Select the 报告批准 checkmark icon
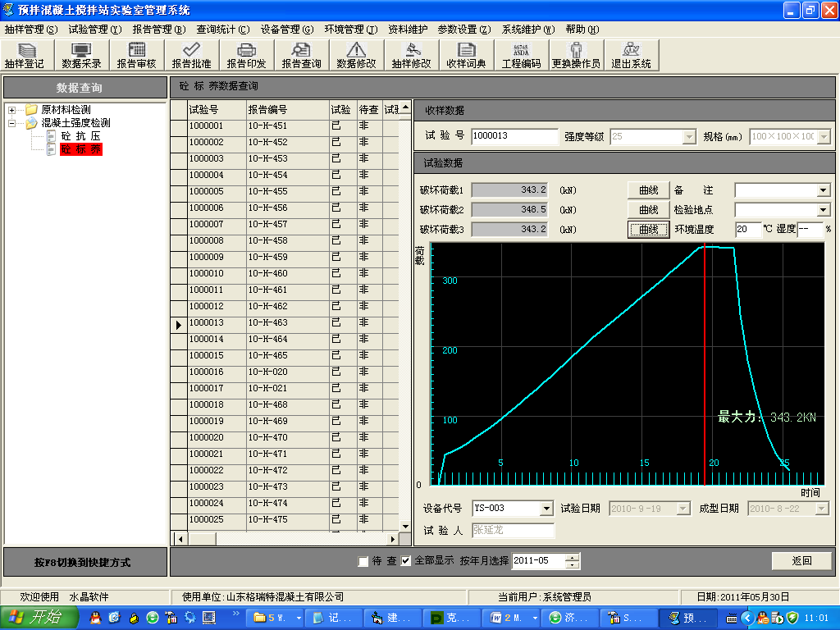 click(x=191, y=55)
